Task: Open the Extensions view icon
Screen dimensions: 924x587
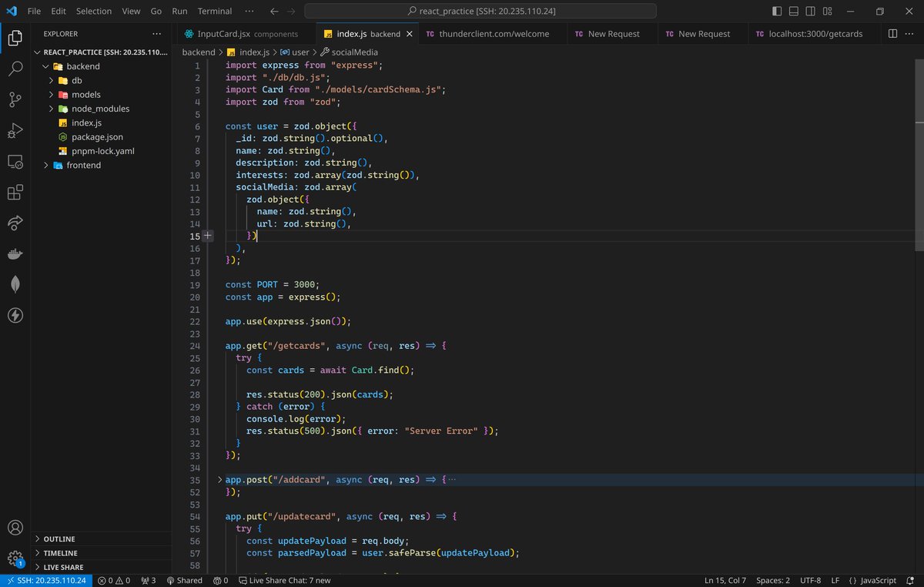Action: click(15, 192)
